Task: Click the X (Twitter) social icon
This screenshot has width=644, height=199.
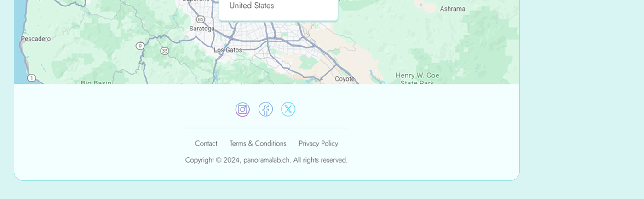Action: 288,110
